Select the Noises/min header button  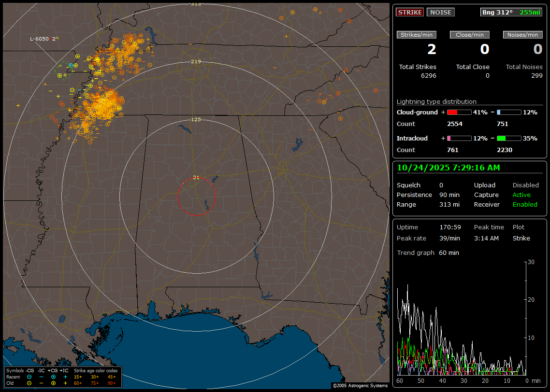[523, 35]
